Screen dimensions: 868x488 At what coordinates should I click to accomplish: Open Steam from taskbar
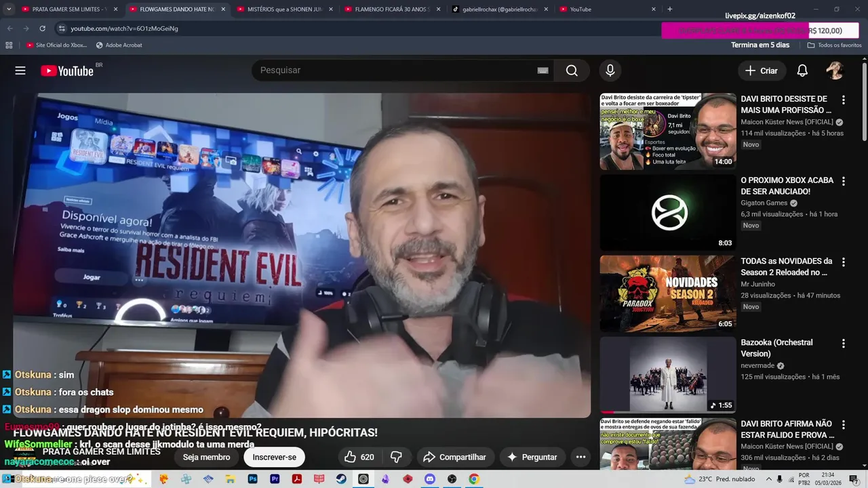pos(341,479)
